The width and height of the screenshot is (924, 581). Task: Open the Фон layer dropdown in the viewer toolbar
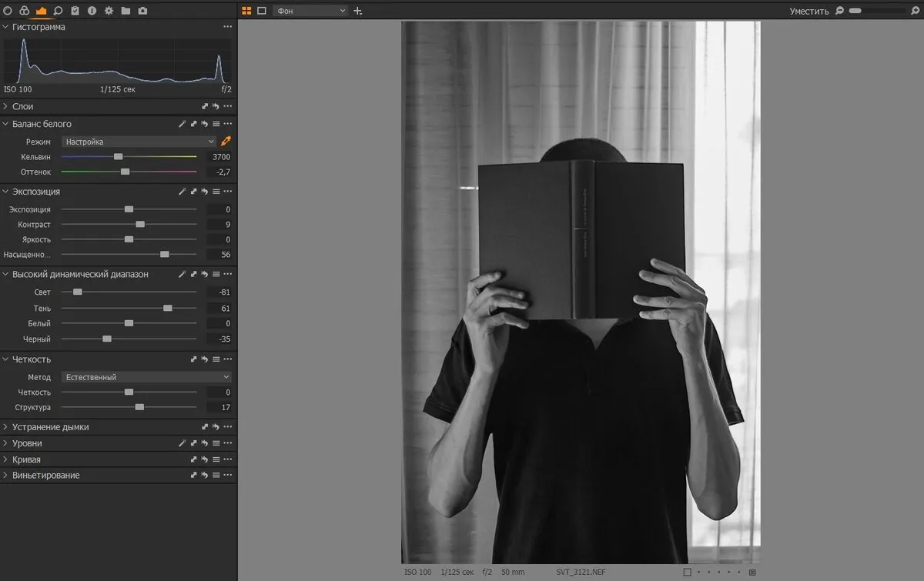311,11
